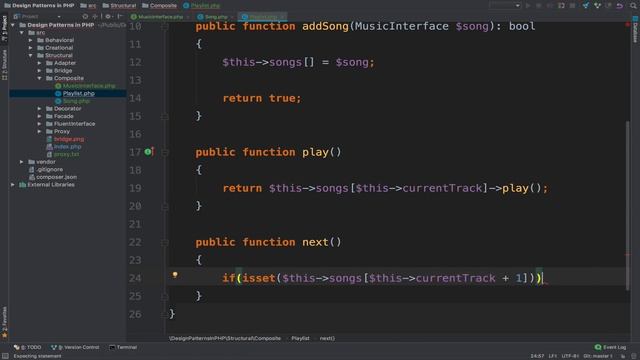Open search everywhere magnifier icon
Viewport: 640px width, 360px height.
[633, 5]
